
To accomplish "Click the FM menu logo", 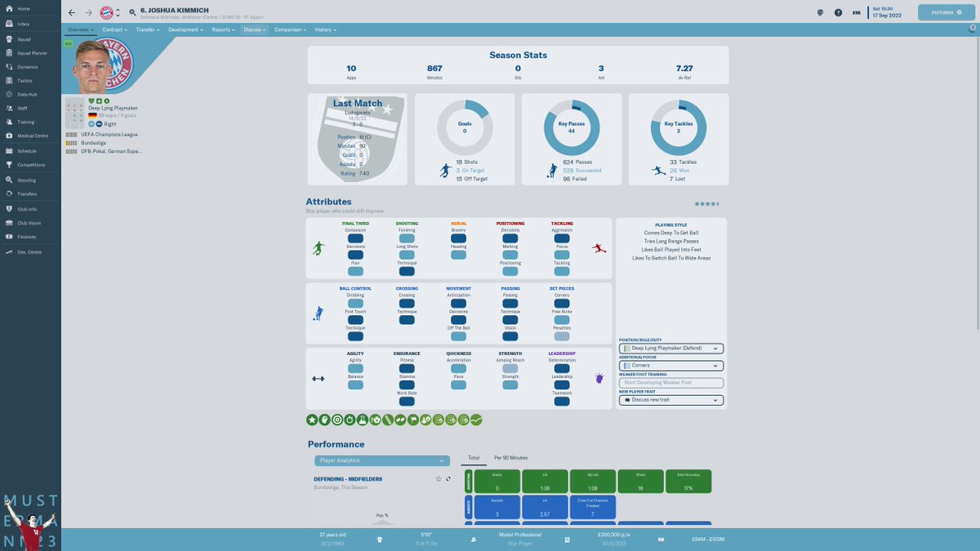I will pos(857,12).
